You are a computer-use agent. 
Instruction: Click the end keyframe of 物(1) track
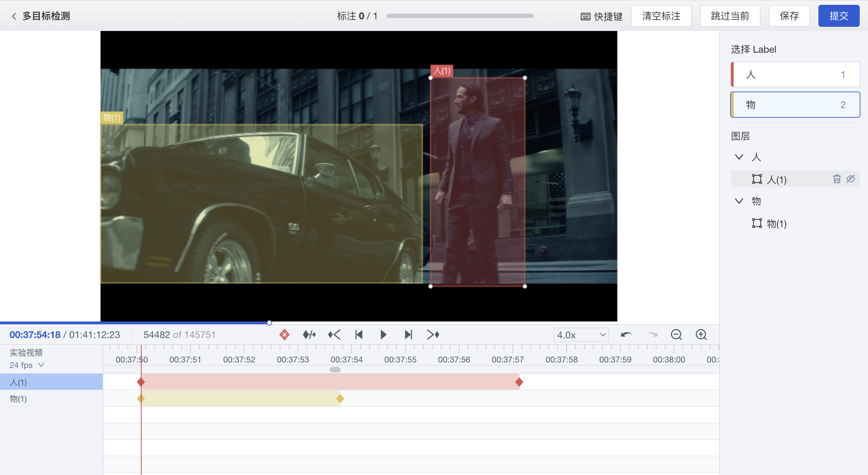pyautogui.click(x=340, y=399)
